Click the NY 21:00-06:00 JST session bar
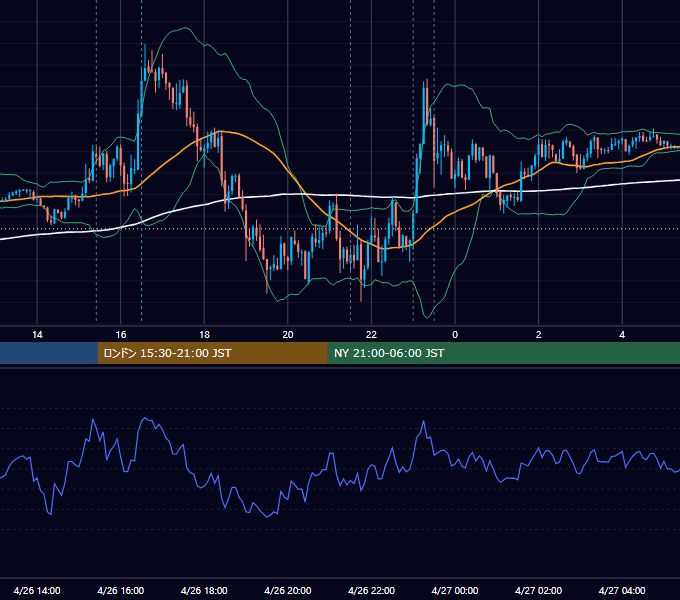This screenshot has width=680, height=600. (x=503, y=353)
